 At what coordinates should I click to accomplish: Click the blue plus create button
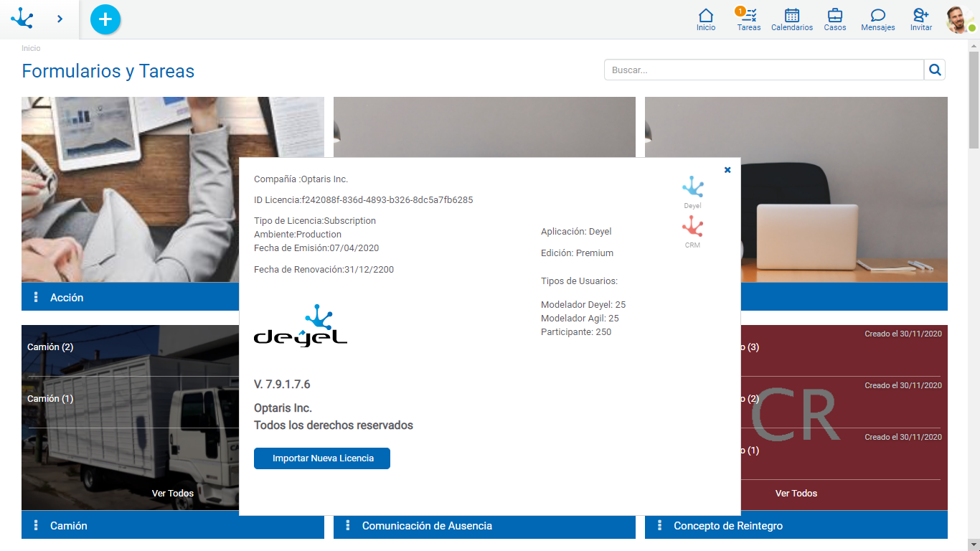(x=105, y=19)
